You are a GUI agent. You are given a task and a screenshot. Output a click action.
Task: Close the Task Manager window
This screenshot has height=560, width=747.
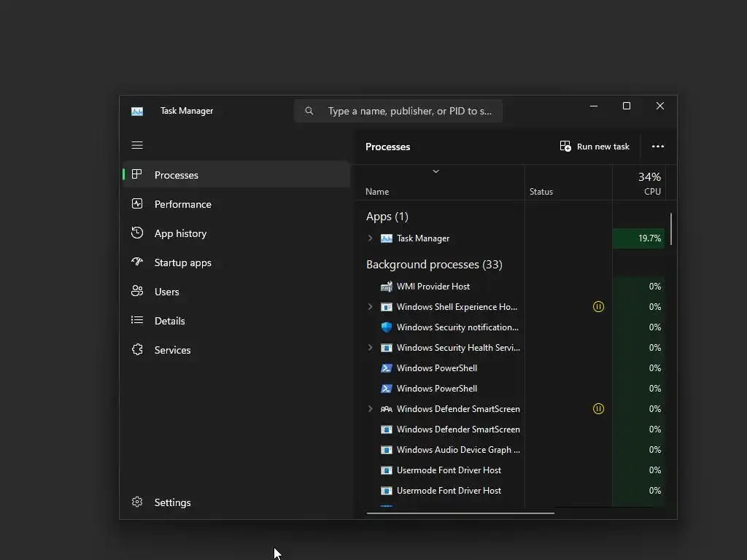tap(659, 106)
